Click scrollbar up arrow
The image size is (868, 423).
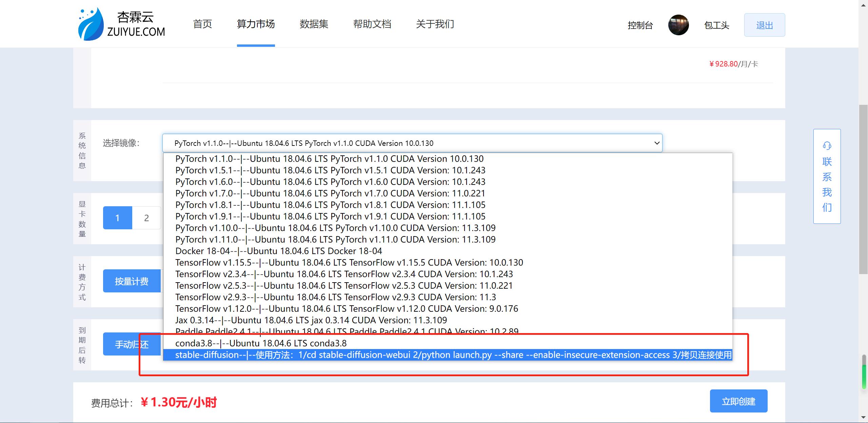pos(863,5)
